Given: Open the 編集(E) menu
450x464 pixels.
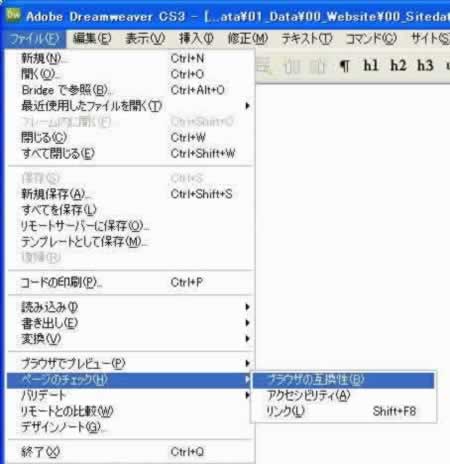Looking at the screenshot, I should 92,39.
